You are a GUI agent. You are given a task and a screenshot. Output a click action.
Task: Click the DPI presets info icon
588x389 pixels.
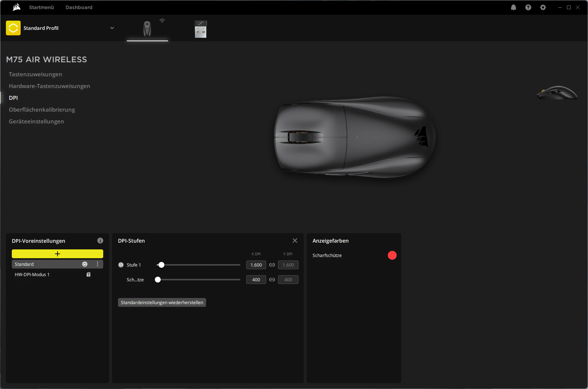tap(100, 241)
